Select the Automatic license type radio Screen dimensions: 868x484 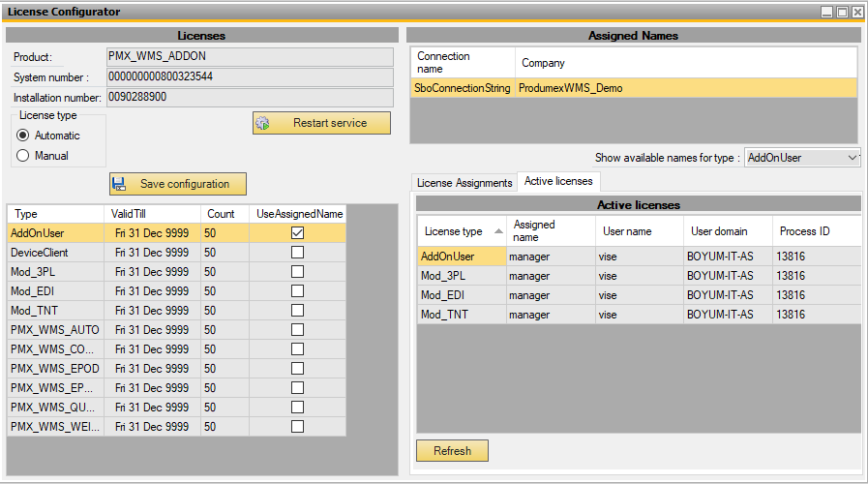[x=23, y=136]
